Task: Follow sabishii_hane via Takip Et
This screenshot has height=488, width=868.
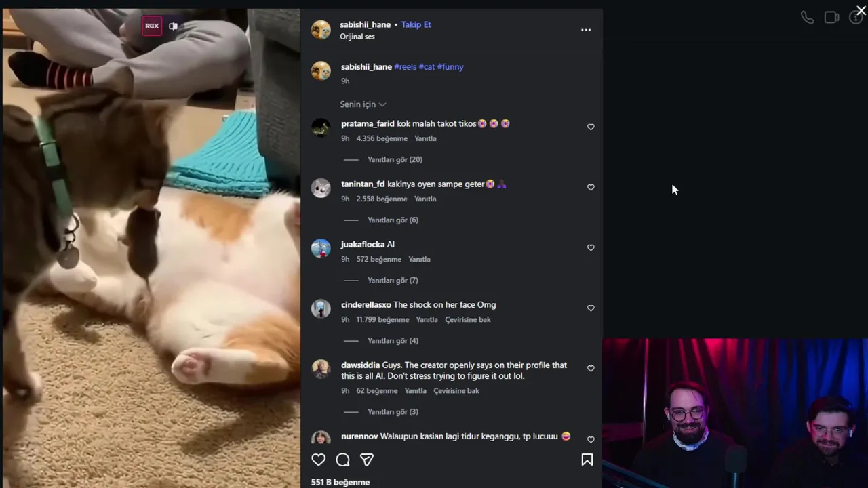Action: point(416,24)
